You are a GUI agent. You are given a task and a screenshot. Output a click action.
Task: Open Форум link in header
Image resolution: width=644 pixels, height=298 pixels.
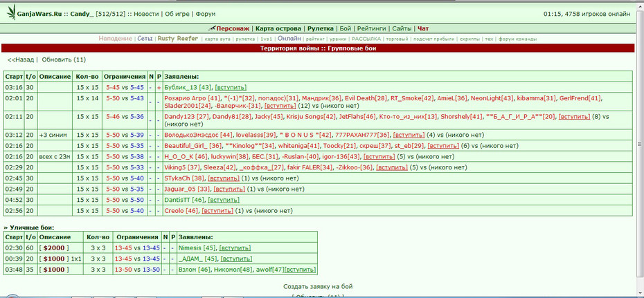click(206, 14)
